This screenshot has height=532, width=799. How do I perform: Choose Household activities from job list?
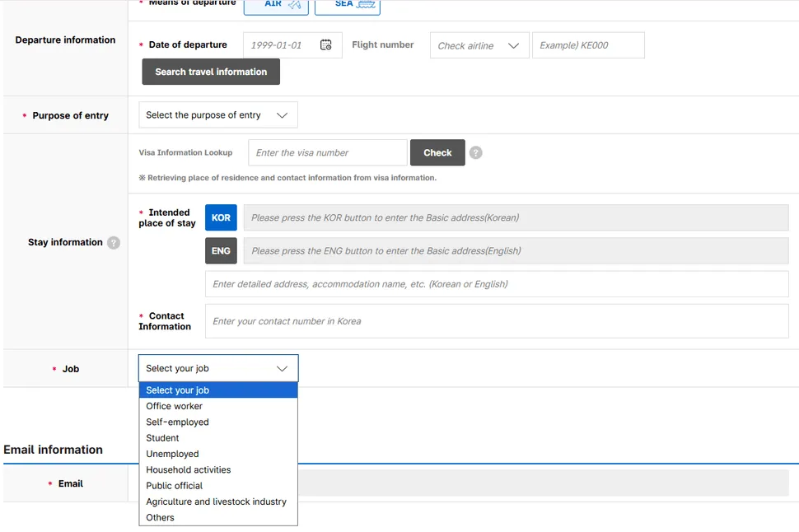click(218, 470)
